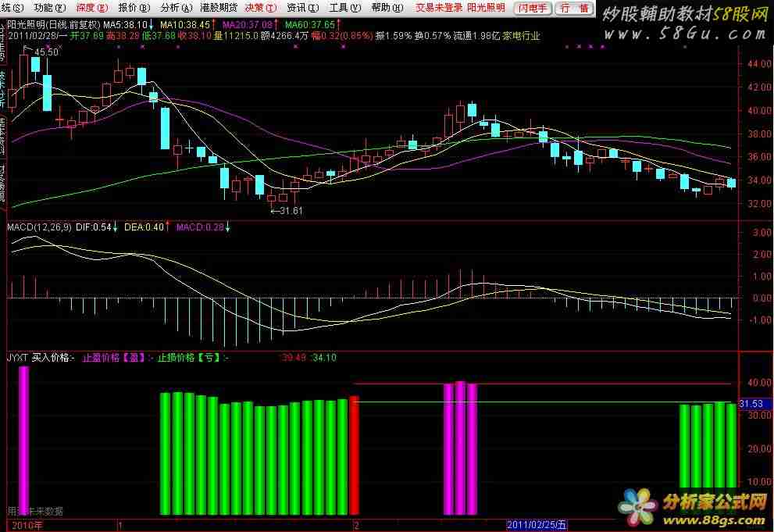This screenshot has height=532, width=774.
Task: Click the highlighted date 2011/02/25/五 on the time axis
Action: [537, 525]
